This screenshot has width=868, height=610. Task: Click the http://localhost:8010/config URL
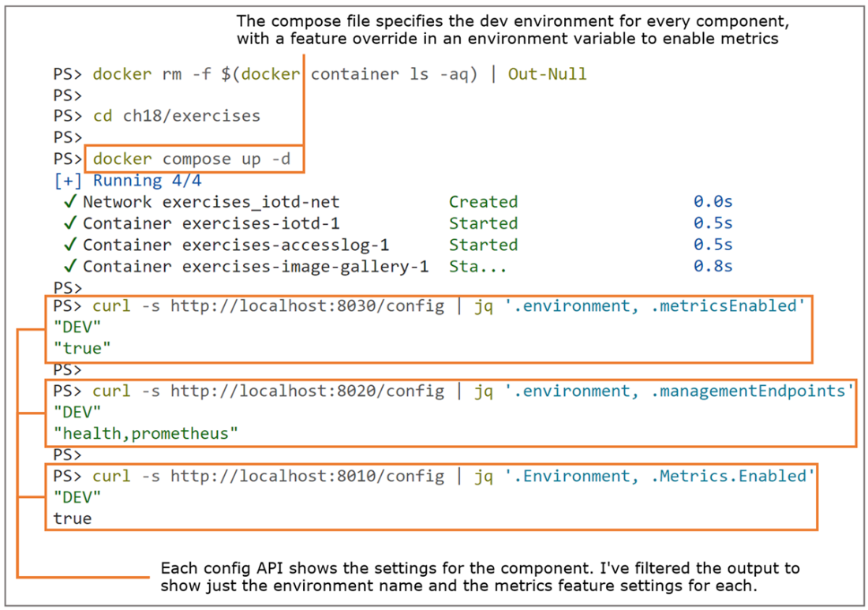(x=307, y=477)
